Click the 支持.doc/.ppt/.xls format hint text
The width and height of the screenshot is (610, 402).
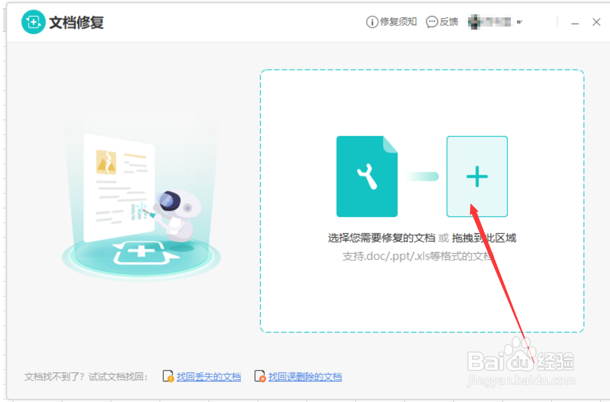418,256
